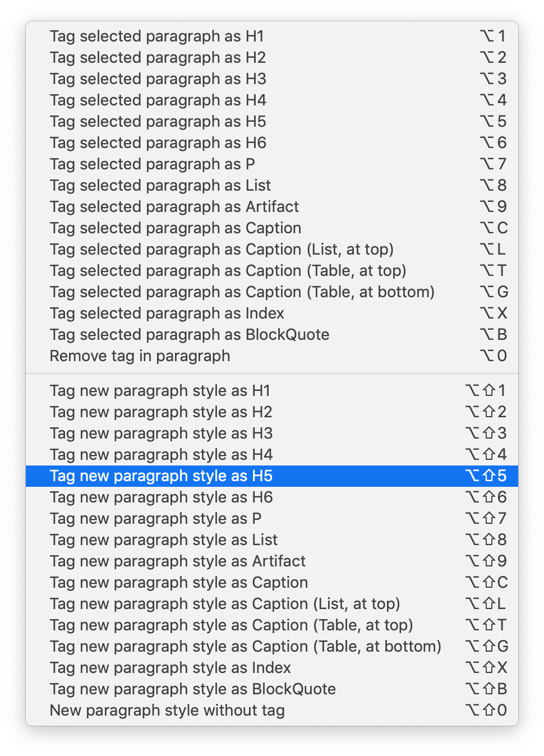Choose Tag selected paragraph as List
The height and width of the screenshot is (756, 544).
pyautogui.click(x=272, y=185)
